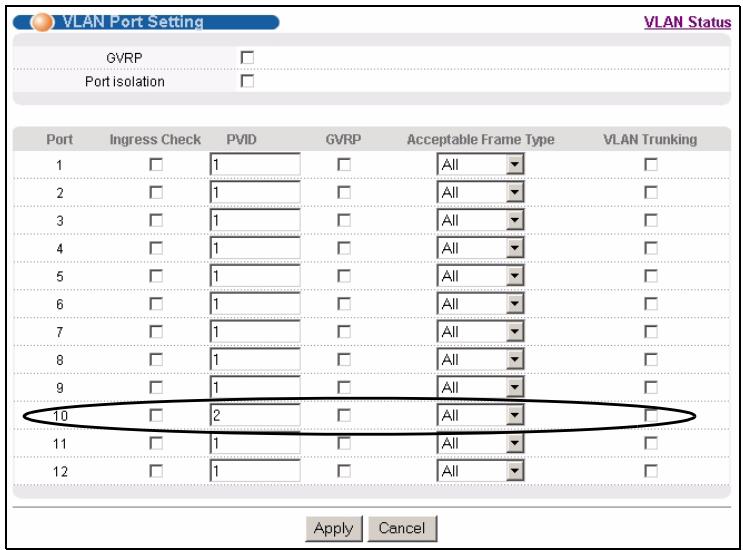Check per-port GVRP for port 12
Screen dimensions: 743x550
coord(344,471)
